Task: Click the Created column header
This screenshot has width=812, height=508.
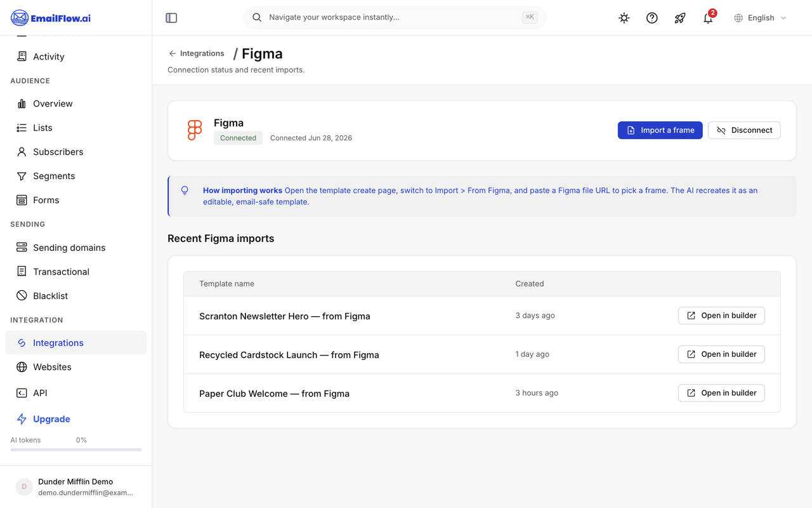Action: 530,284
